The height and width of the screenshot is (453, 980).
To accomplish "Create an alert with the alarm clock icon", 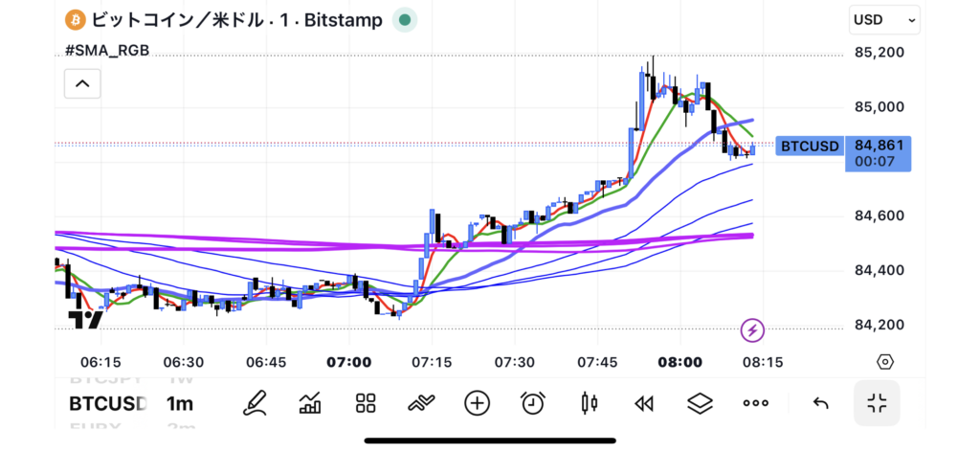I will click(533, 403).
